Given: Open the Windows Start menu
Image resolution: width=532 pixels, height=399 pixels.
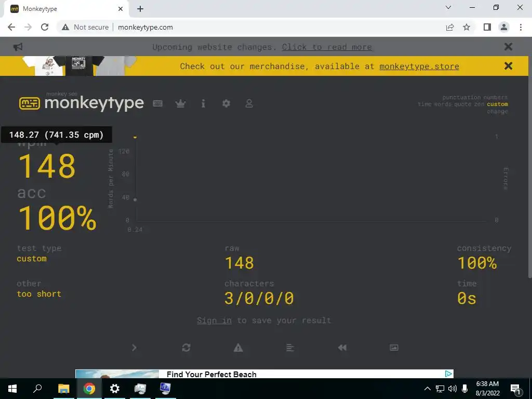Looking at the screenshot, I should click(x=12, y=389).
